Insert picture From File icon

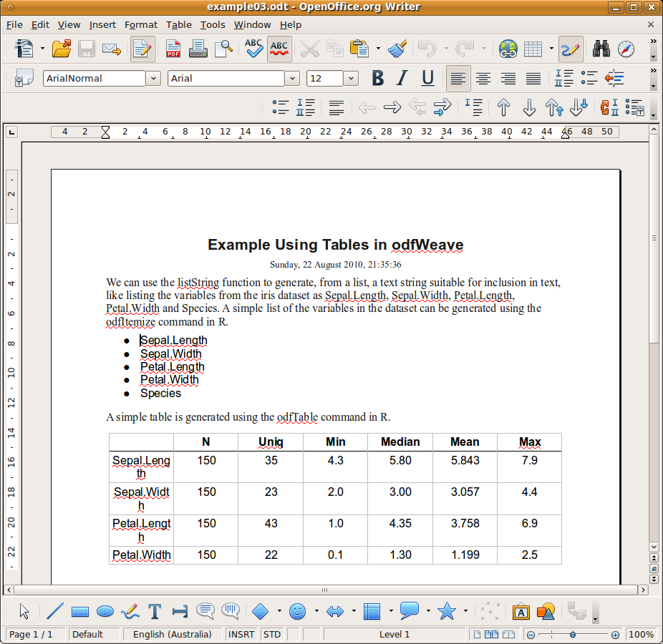coord(546,611)
